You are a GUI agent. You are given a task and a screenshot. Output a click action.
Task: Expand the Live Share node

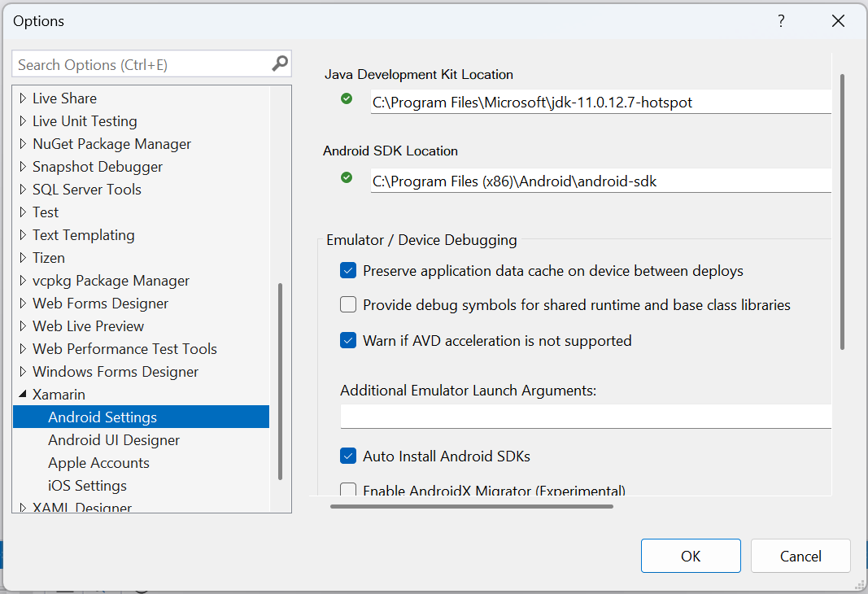(x=22, y=98)
